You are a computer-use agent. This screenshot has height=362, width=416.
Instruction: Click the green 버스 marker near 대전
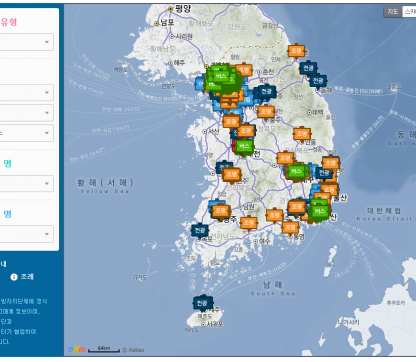[x=245, y=146]
